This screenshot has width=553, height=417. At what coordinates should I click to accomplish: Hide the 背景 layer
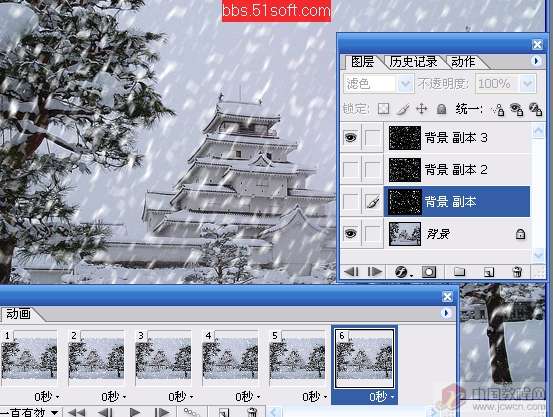click(x=350, y=233)
